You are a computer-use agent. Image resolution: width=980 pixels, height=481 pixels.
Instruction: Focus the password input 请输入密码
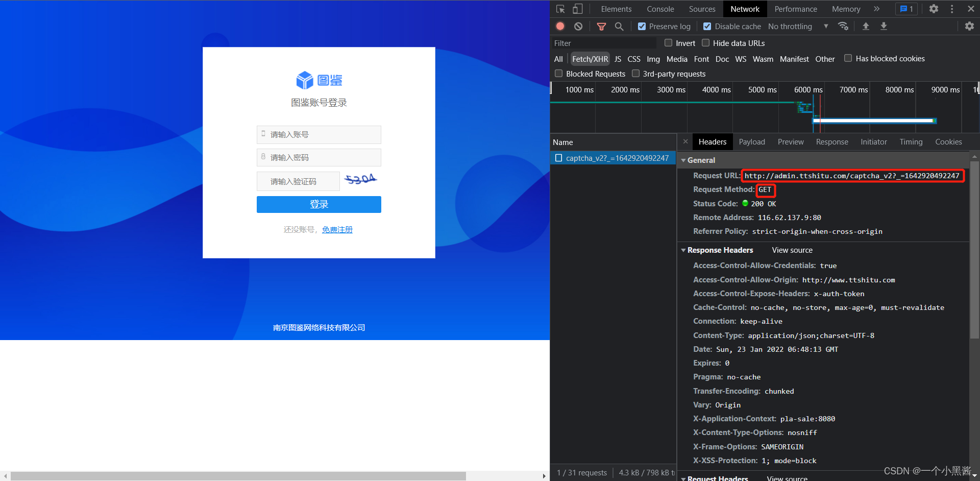[319, 158]
